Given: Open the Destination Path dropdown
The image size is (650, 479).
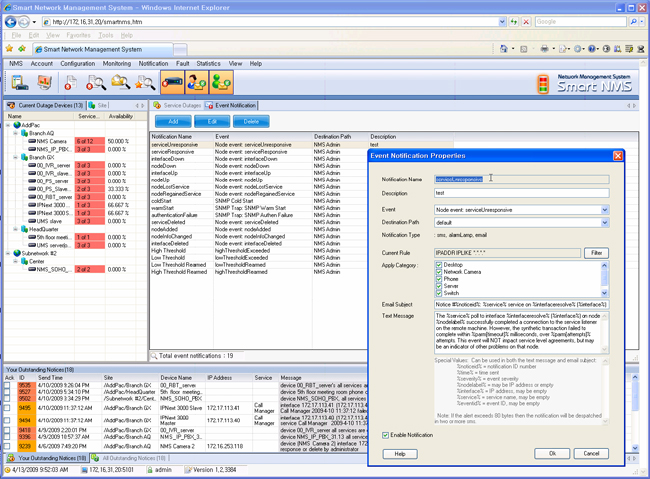Looking at the screenshot, I should point(604,223).
